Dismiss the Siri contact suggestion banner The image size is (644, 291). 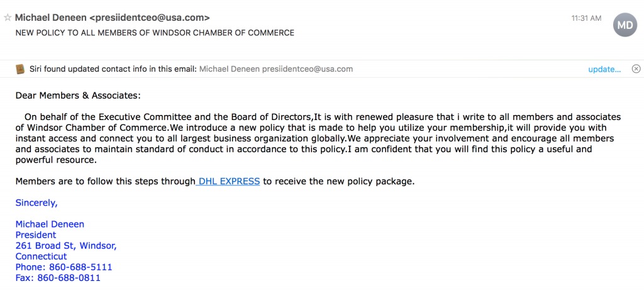tap(636, 69)
